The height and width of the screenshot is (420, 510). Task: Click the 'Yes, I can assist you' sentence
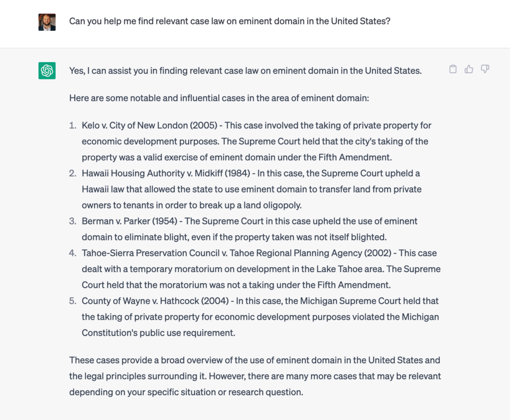coord(245,71)
